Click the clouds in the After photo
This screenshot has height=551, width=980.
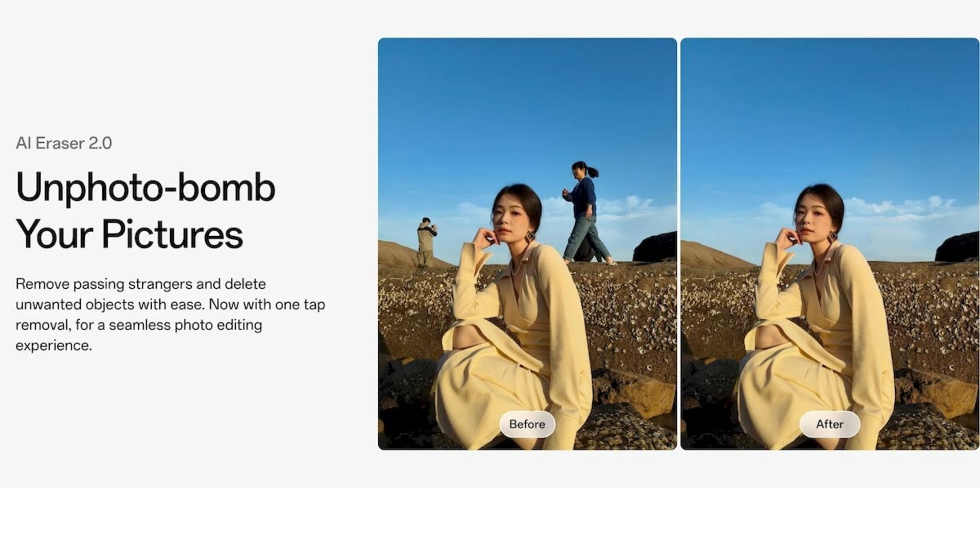pos(898,207)
